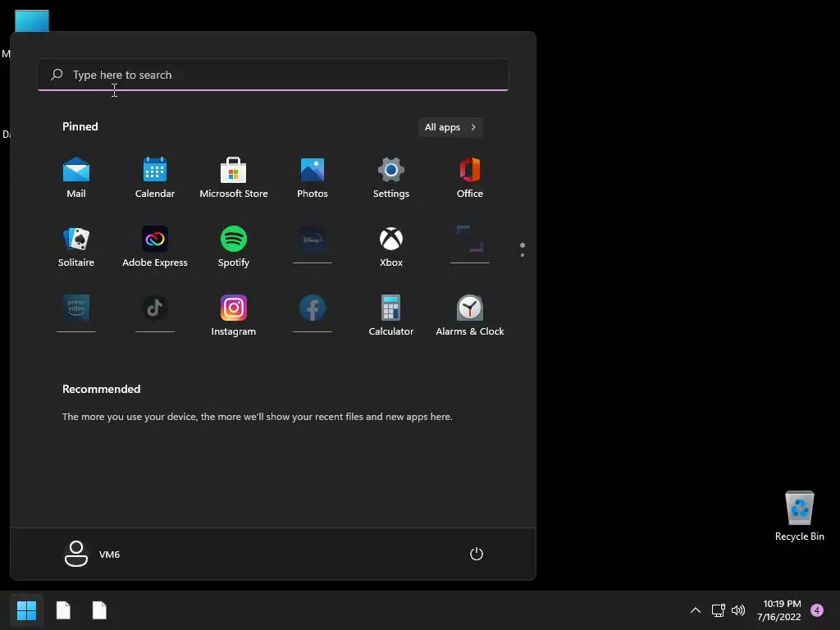
Task: Open the VM6 user account menu
Action: tap(92, 554)
